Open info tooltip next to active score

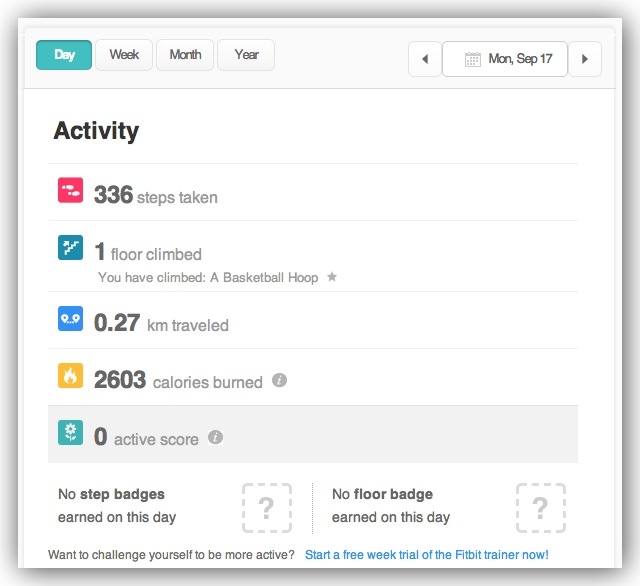(x=216, y=437)
